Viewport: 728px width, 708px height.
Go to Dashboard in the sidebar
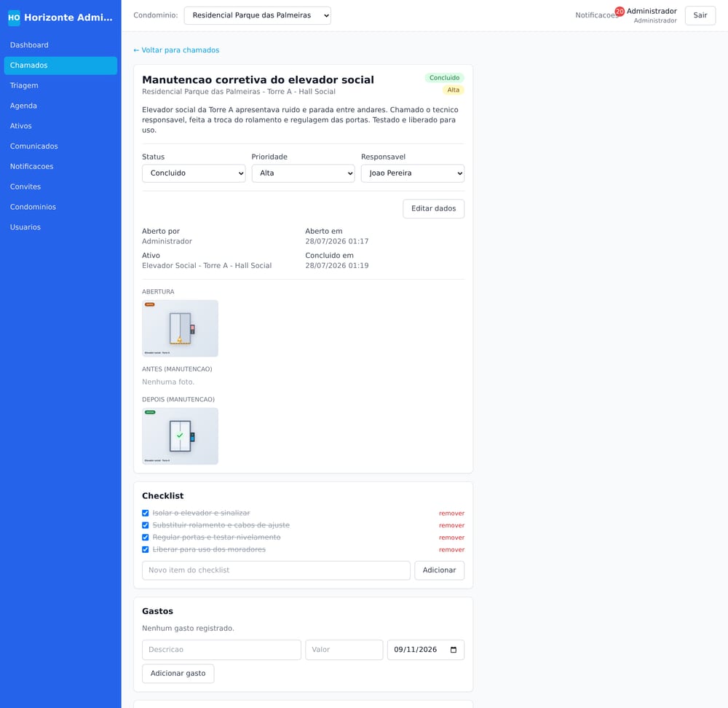60,45
